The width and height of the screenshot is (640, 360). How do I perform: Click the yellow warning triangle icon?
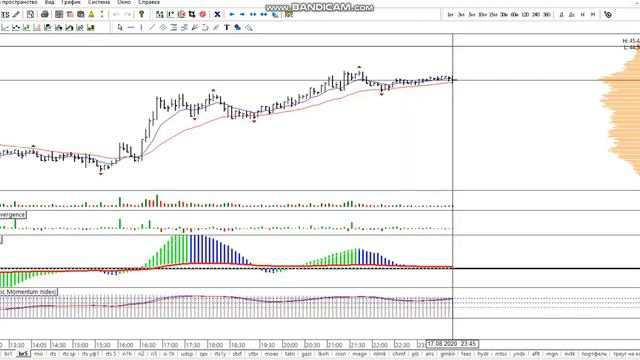(x=91, y=15)
